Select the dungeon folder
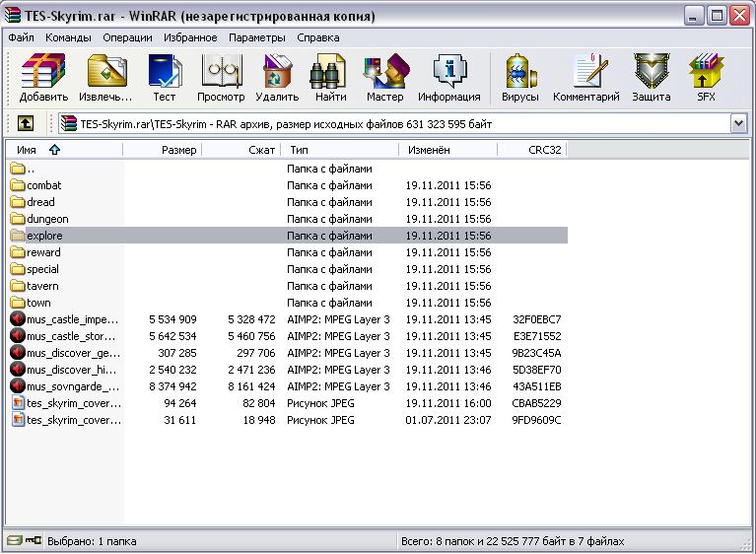This screenshot has width=756, height=554. click(x=47, y=219)
